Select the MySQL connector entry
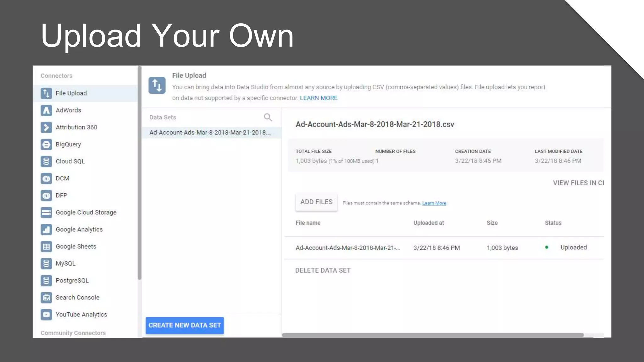 65,264
